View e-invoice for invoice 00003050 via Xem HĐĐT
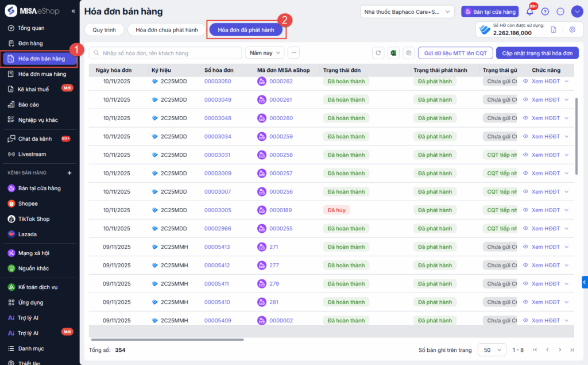Screen dimensions: 588x365 pos(545,82)
